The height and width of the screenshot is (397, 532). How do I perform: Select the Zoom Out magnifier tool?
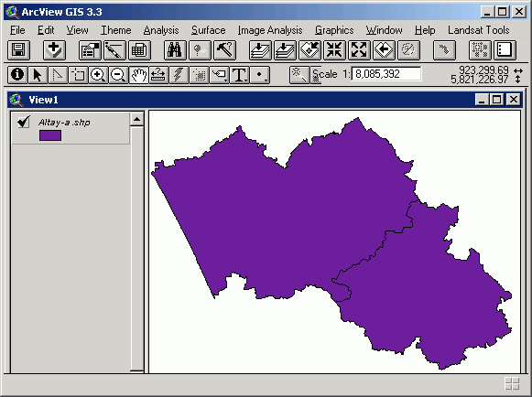click(x=118, y=75)
